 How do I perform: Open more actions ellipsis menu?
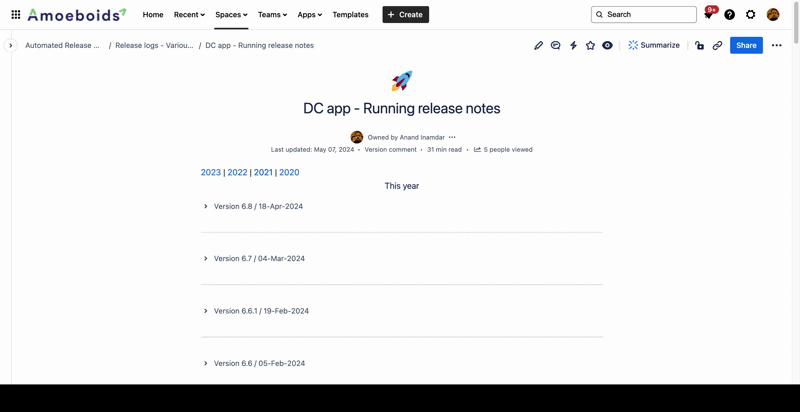pyautogui.click(x=777, y=45)
